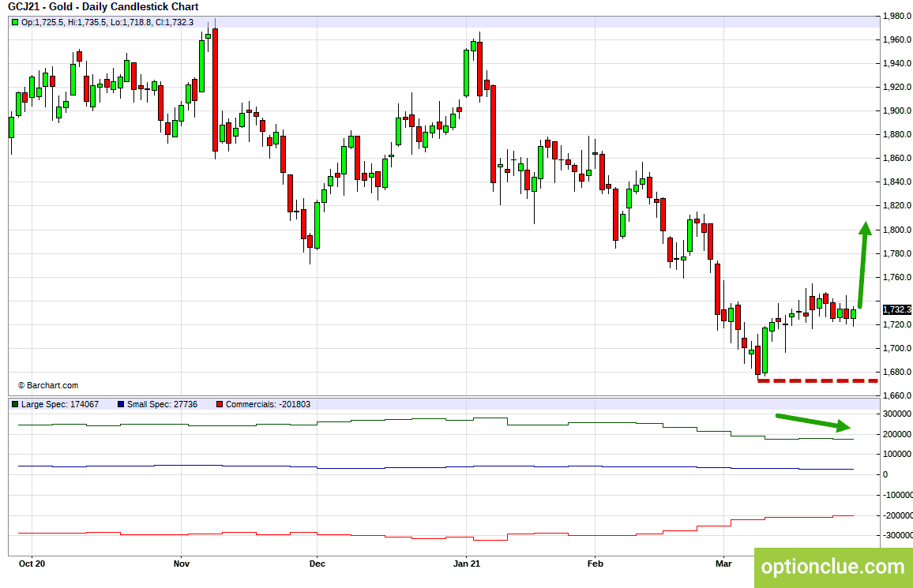Screen dimensions: 913x588
Task: Click the current price tag 1,732.3
Action: [x=896, y=310]
